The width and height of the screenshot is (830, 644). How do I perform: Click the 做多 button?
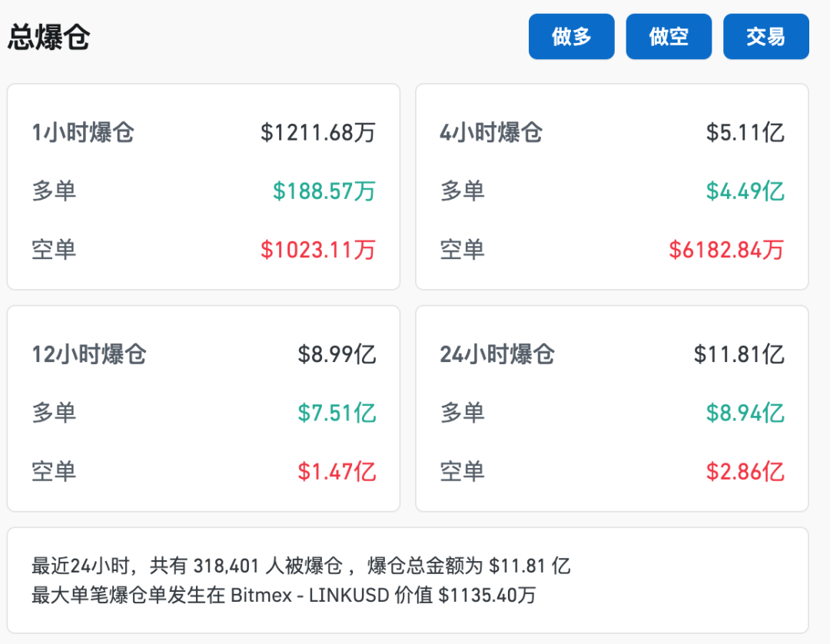[x=571, y=36]
